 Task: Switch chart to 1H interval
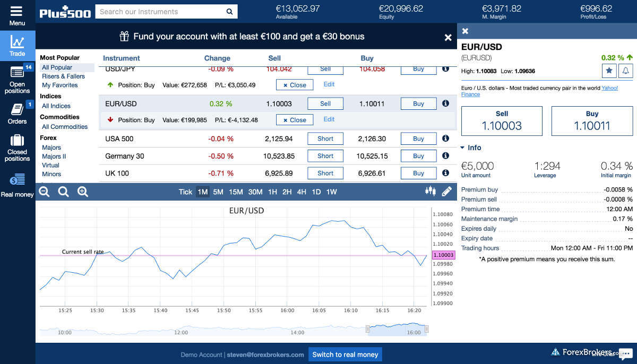272,192
